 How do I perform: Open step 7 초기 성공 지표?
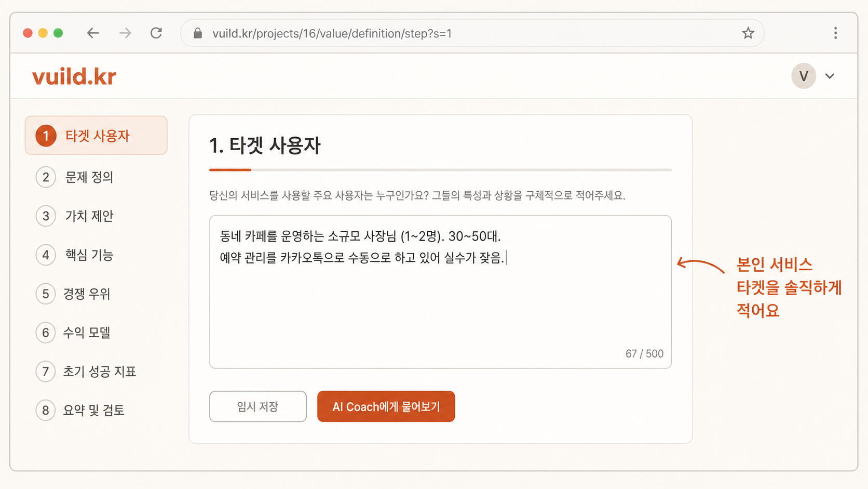click(86, 372)
